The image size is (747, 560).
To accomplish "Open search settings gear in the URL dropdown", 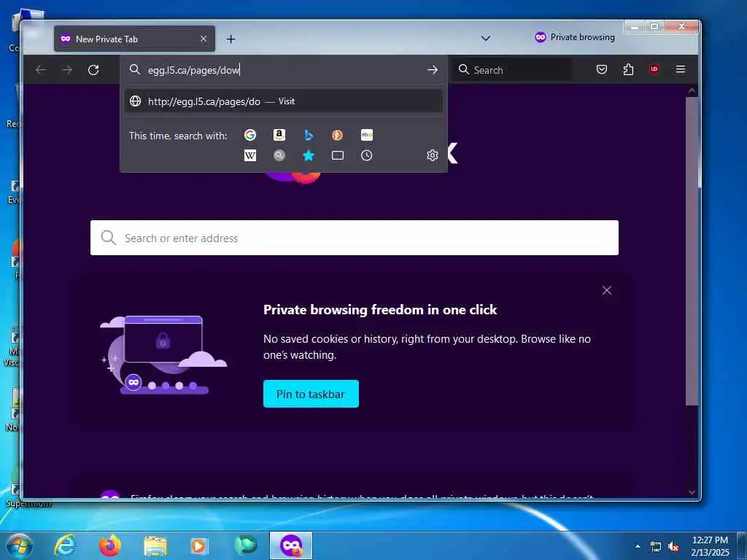I will (433, 155).
